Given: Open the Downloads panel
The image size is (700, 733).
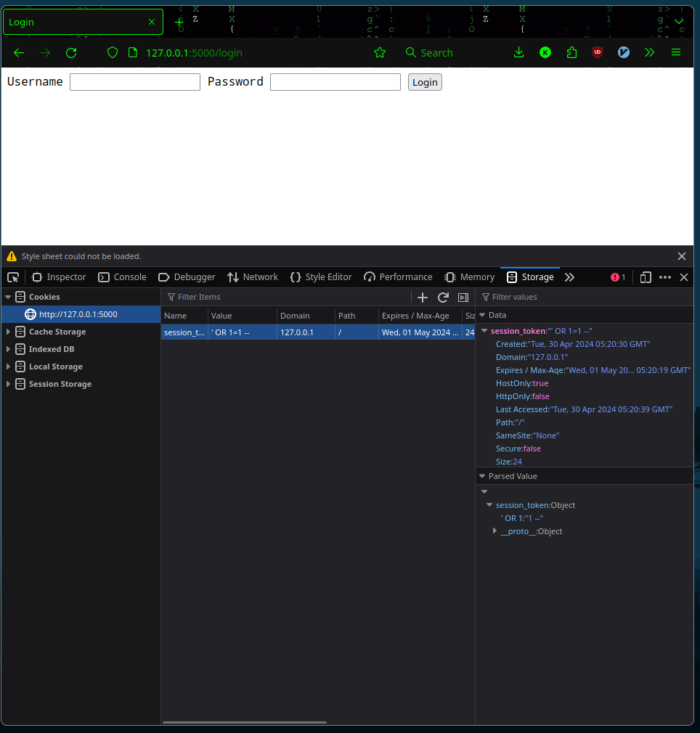Looking at the screenshot, I should [x=518, y=52].
